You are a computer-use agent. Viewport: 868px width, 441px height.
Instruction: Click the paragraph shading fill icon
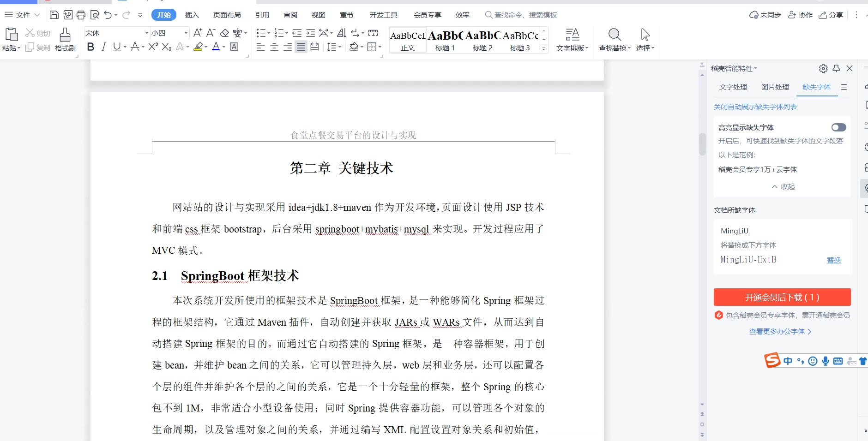(354, 47)
